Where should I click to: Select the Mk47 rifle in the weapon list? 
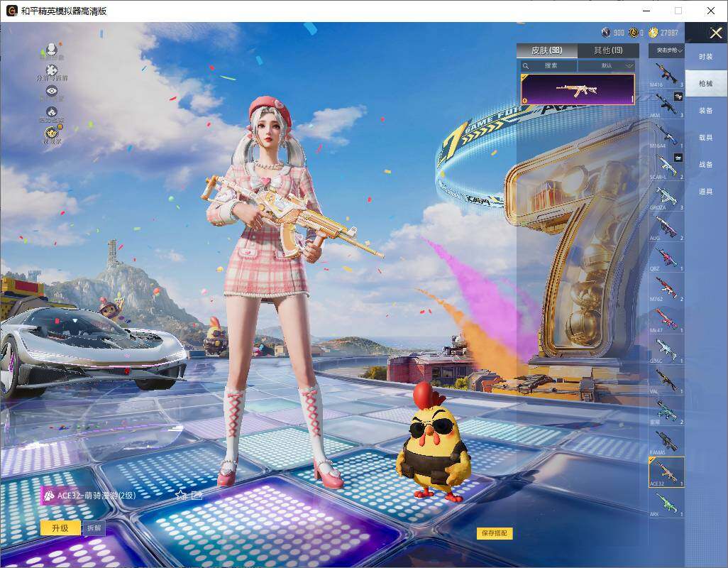666,319
